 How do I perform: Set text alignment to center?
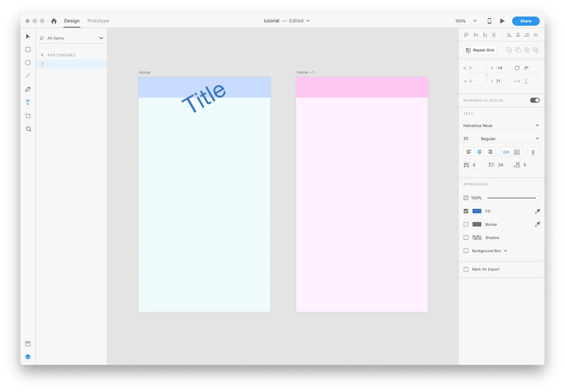click(480, 152)
